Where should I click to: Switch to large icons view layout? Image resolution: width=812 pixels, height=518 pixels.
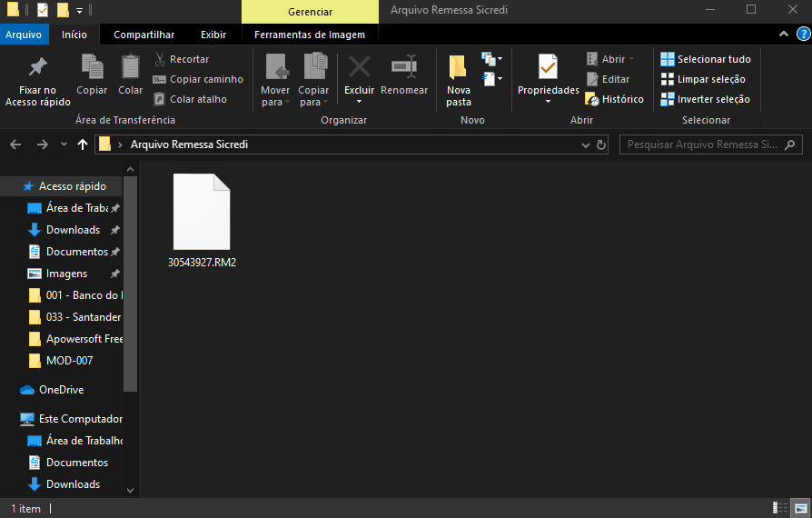[x=800, y=508]
